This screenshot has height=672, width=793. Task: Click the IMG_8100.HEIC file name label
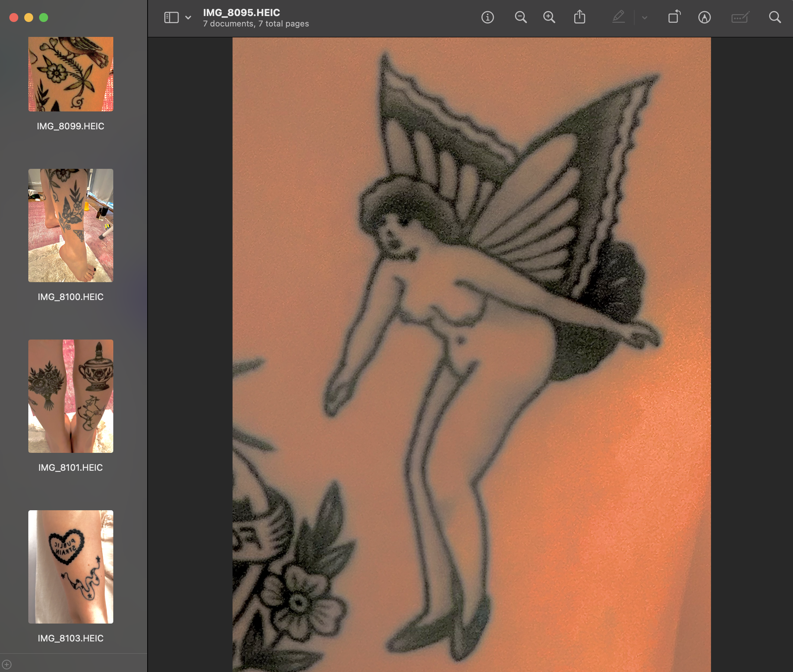(70, 297)
